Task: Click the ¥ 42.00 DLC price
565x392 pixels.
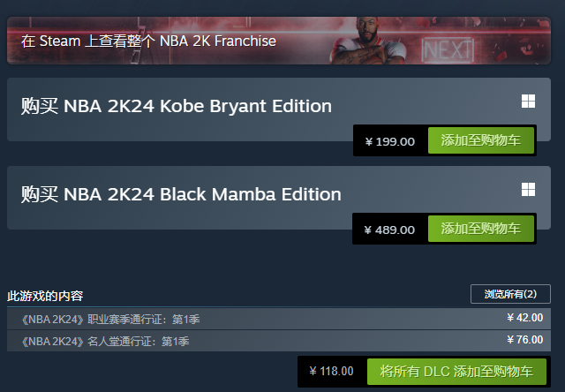Action: coord(525,318)
